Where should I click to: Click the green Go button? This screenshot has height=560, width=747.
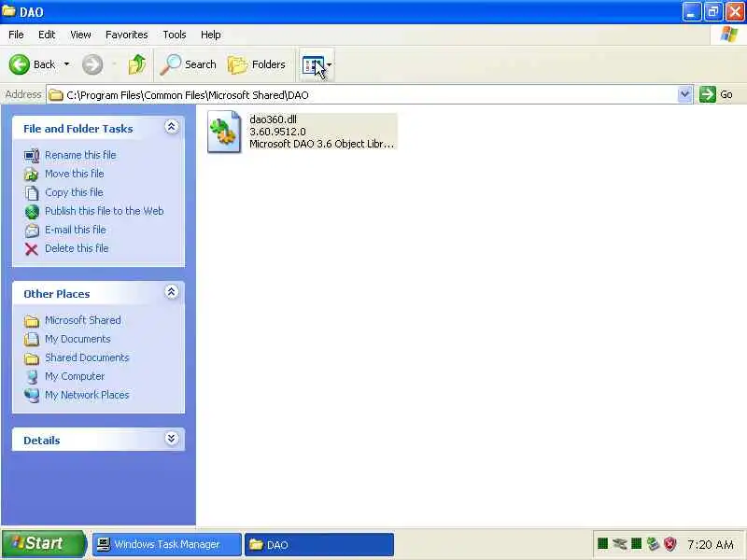[x=716, y=94]
